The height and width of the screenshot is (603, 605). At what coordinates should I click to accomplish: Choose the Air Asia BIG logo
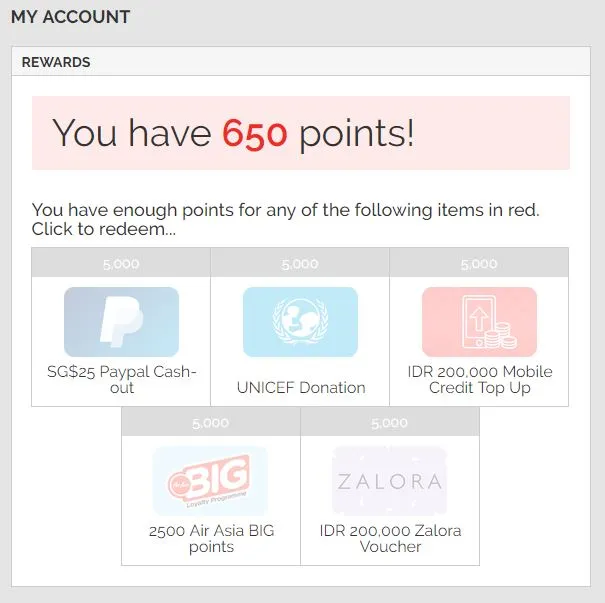210,481
